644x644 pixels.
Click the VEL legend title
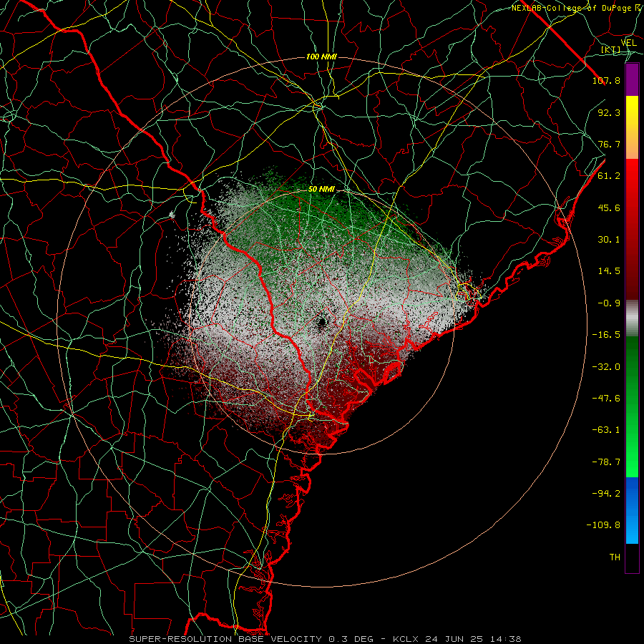pos(628,43)
